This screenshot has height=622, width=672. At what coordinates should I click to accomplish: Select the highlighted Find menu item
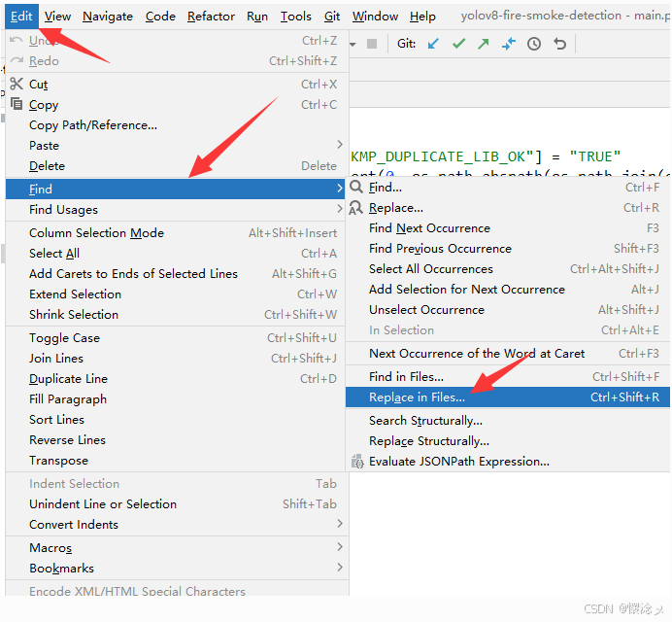(x=176, y=189)
